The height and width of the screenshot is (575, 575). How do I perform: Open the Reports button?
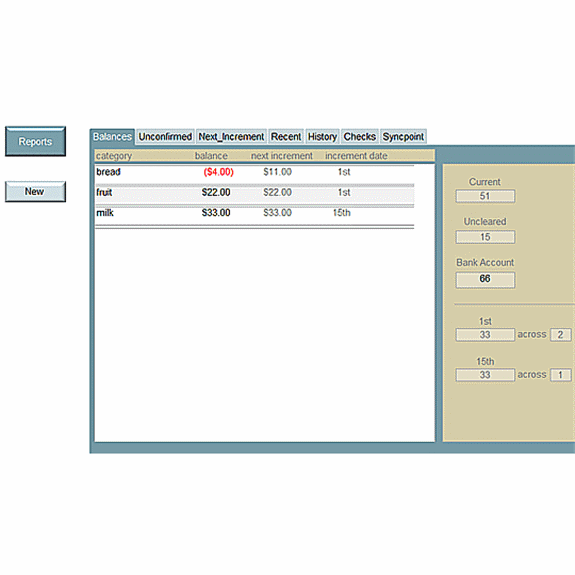click(36, 141)
